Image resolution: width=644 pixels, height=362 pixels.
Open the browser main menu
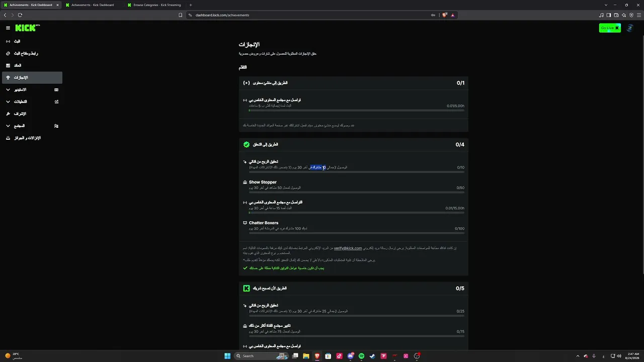click(x=639, y=15)
